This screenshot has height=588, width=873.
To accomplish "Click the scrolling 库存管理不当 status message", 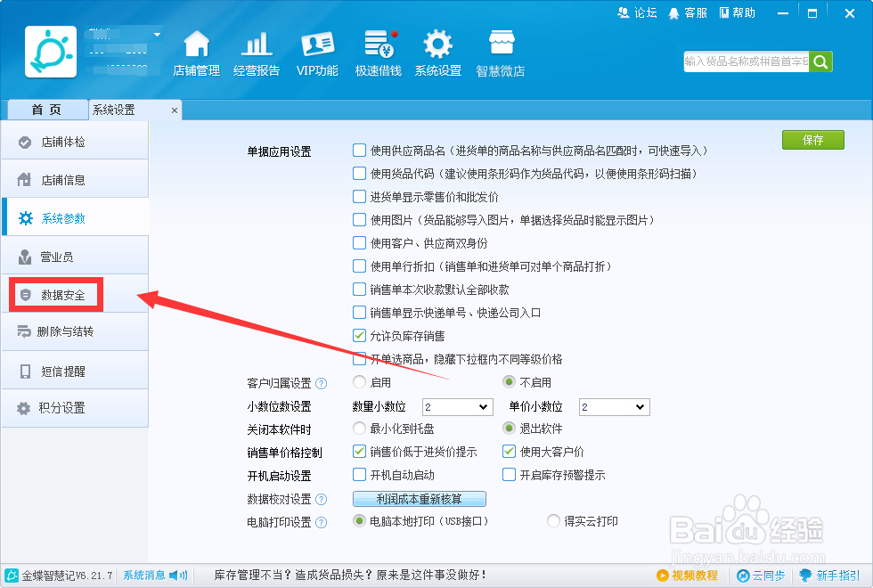I will coord(349,576).
